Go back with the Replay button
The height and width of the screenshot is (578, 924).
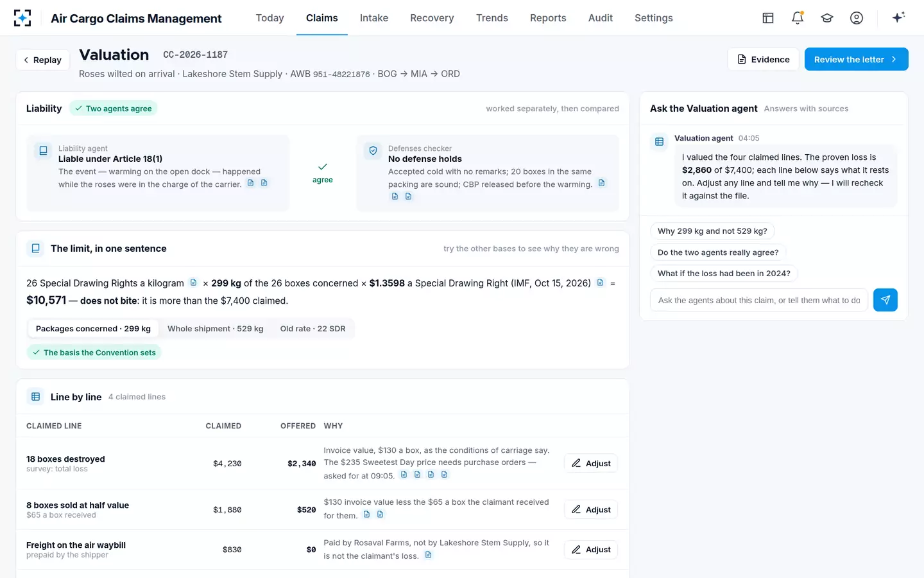pos(42,60)
